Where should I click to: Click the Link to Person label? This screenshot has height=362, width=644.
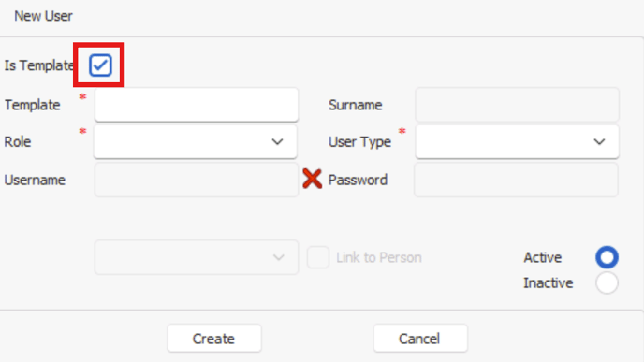[x=379, y=257]
